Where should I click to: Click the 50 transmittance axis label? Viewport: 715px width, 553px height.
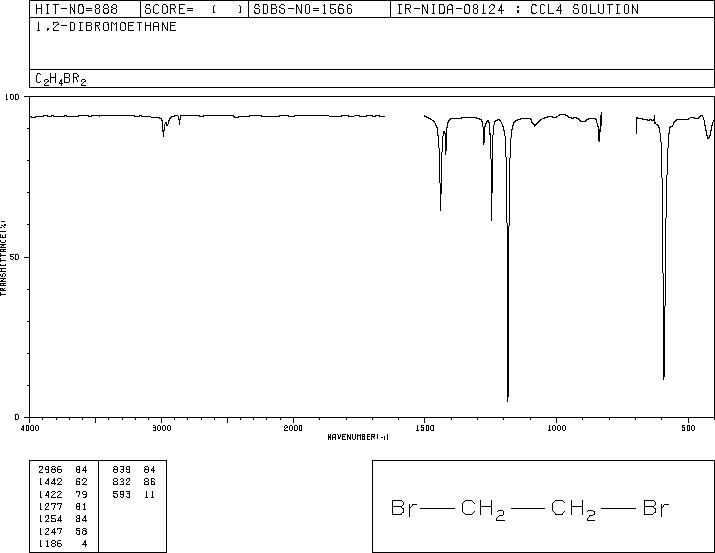[15, 257]
